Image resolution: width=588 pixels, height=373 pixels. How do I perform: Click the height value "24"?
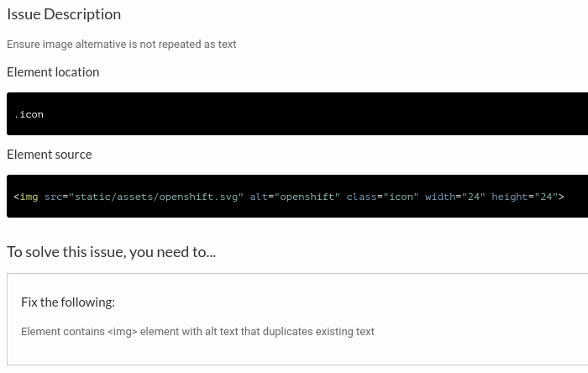click(x=547, y=197)
